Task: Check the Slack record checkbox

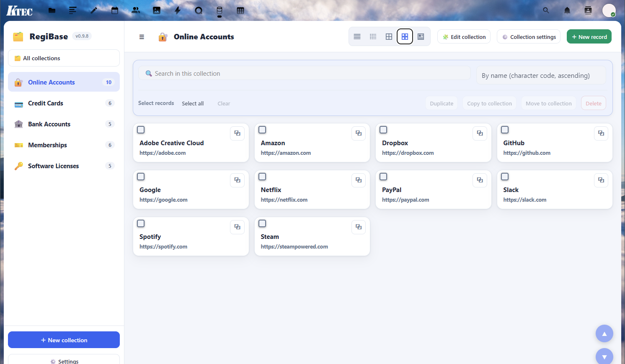Action: click(505, 177)
